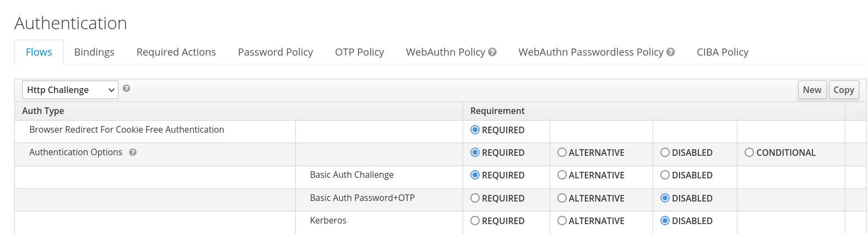Open the Http Challenge flow dropdown
This screenshot has width=868, height=234.
[70, 90]
